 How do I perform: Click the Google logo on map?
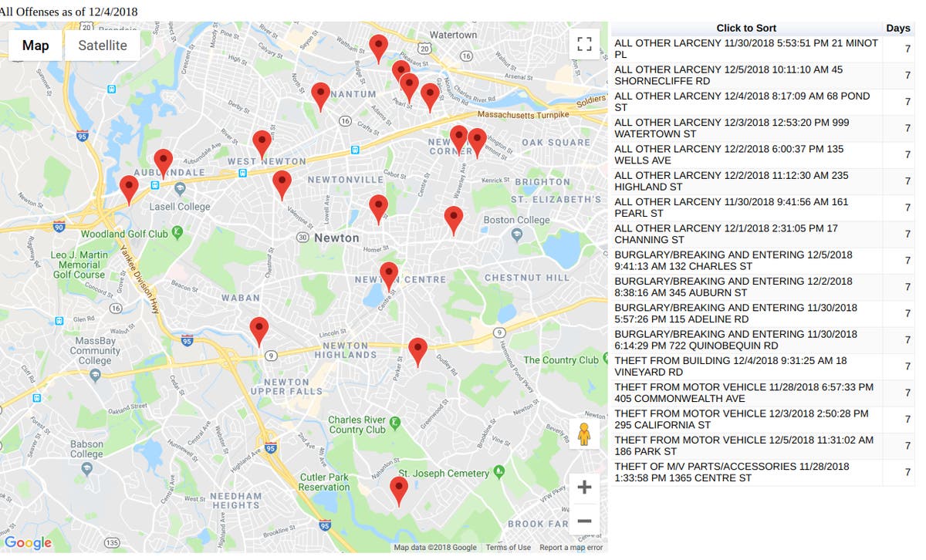(29, 543)
